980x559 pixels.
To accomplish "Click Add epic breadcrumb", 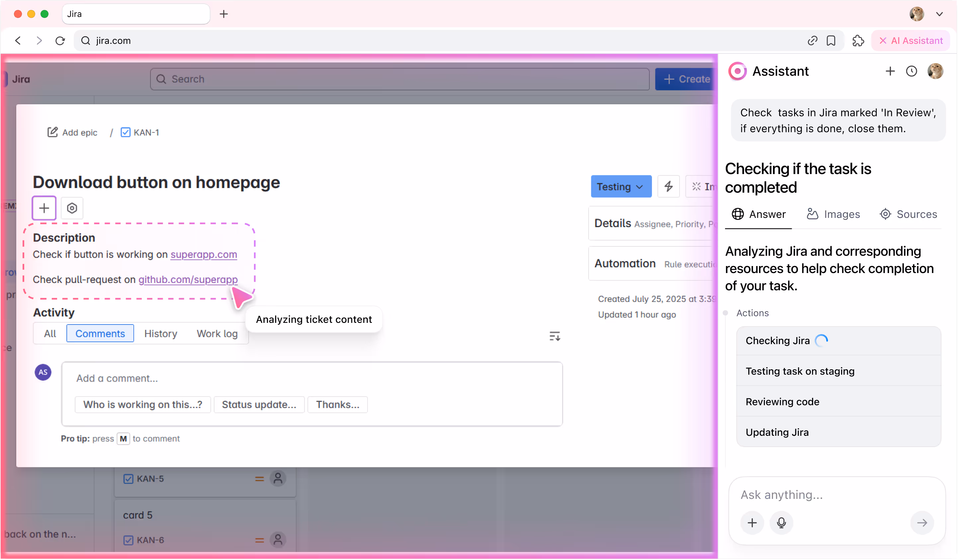I will tap(72, 133).
